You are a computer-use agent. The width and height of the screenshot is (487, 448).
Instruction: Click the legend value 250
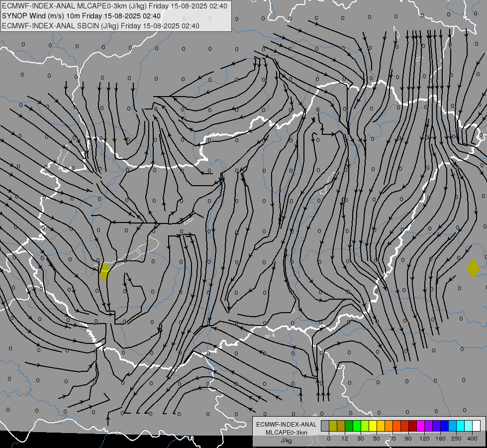(x=456, y=439)
